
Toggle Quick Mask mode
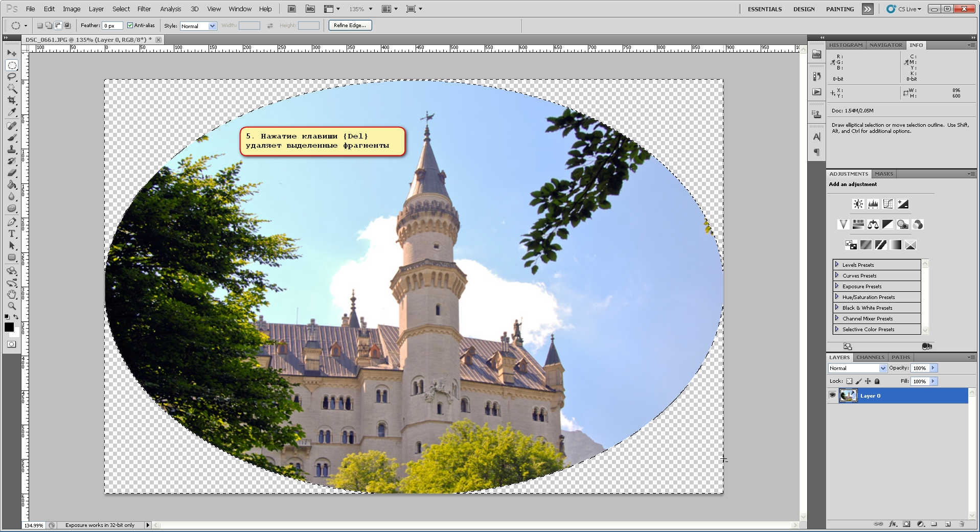click(x=11, y=344)
